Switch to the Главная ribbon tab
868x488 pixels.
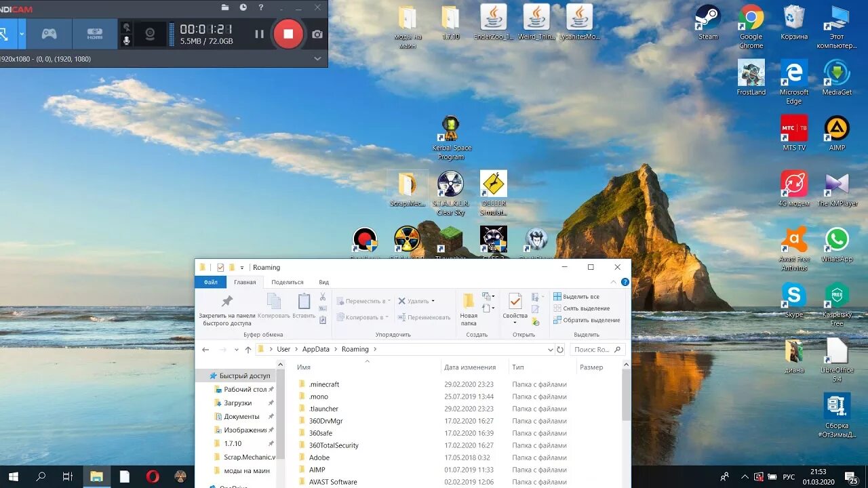245,282
